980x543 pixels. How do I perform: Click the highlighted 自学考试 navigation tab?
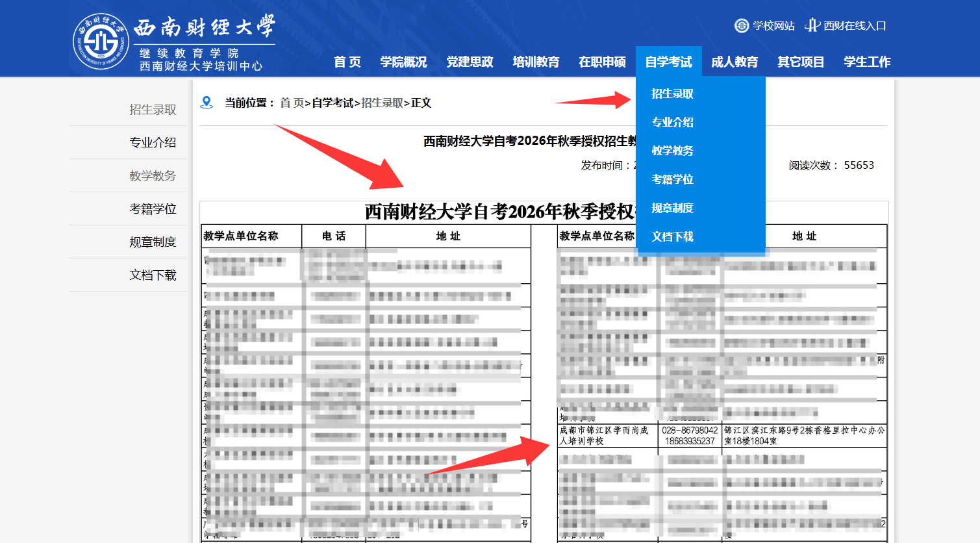[668, 62]
